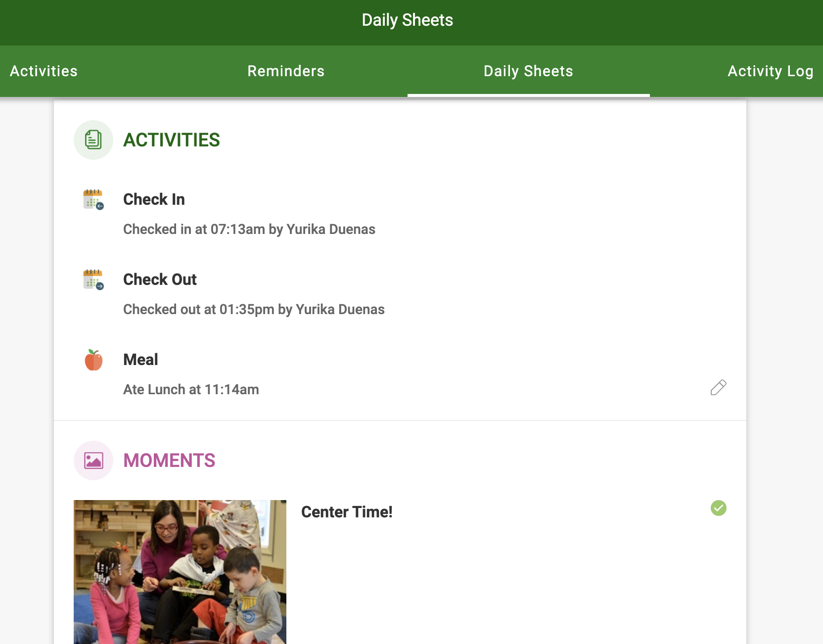Open the Check In activity entry
This screenshot has width=823, height=644.
pos(154,199)
